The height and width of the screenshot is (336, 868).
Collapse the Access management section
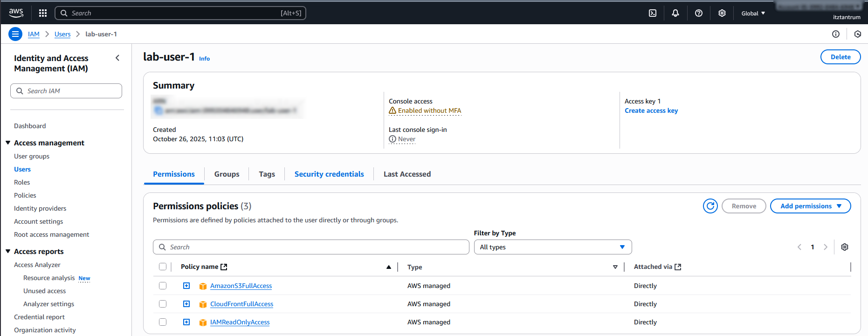(8, 143)
